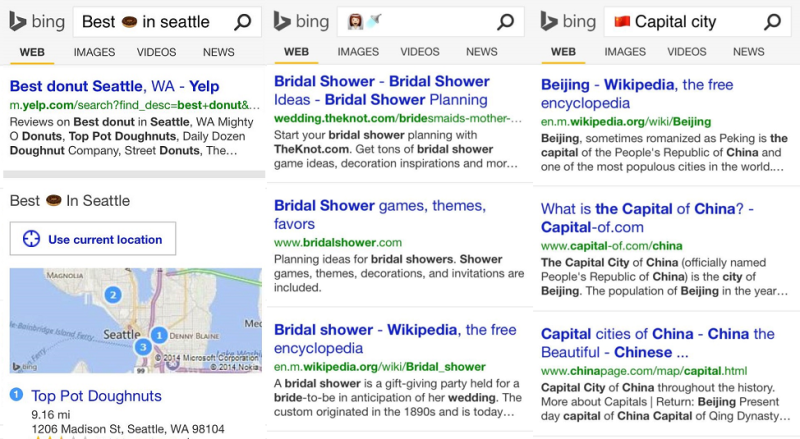Click the Top Pot Doughnuts listing
The image size is (800, 439).
(96, 396)
